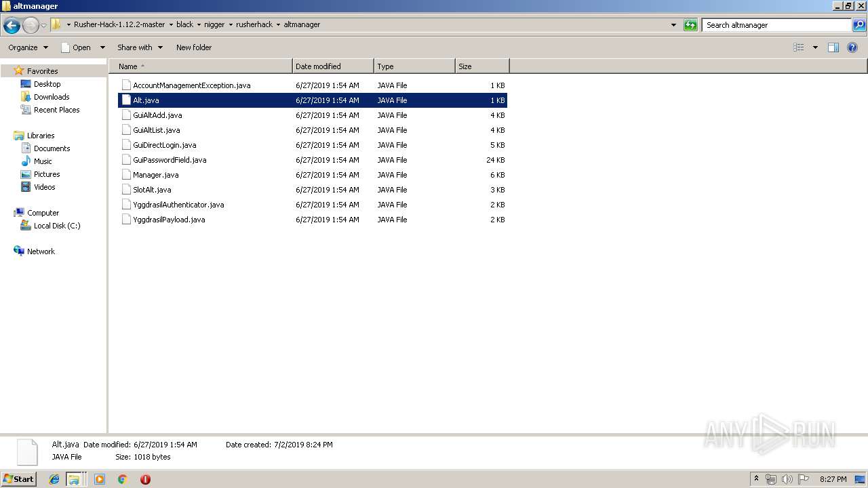Open the Share with menu
Viewport: 868px width, 488px height.
[x=140, y=47]
